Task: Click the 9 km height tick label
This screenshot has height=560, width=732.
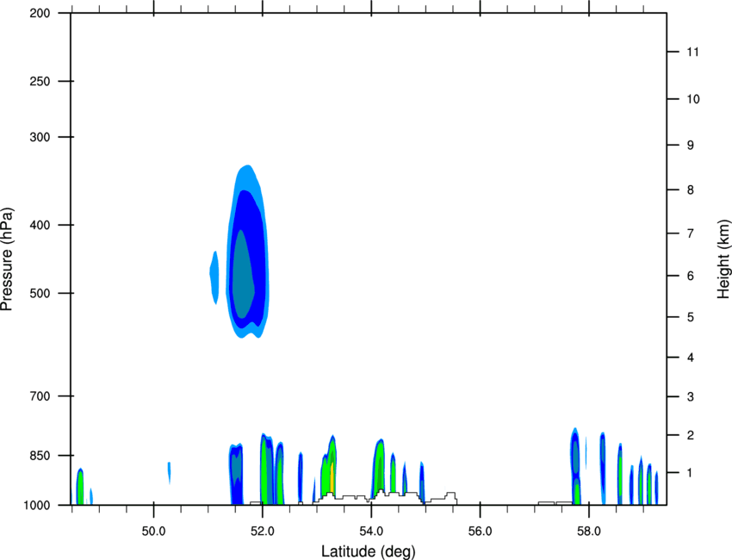Action: (x=690, y=146)
